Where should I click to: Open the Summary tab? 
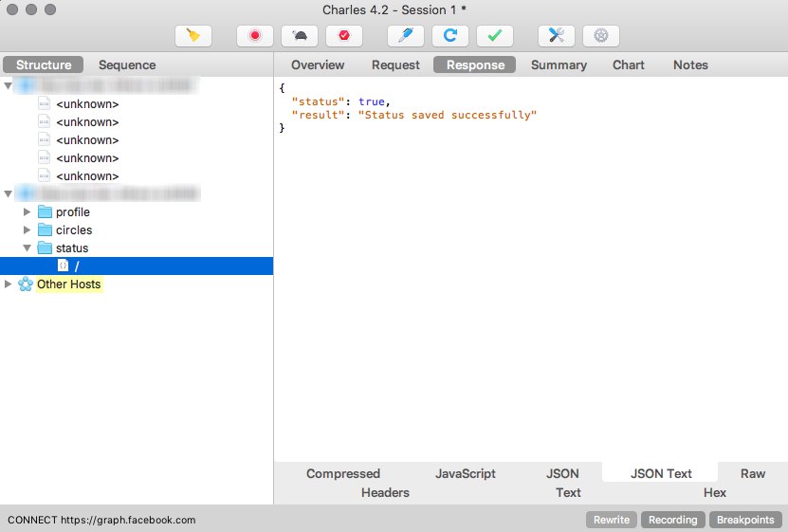559,64
